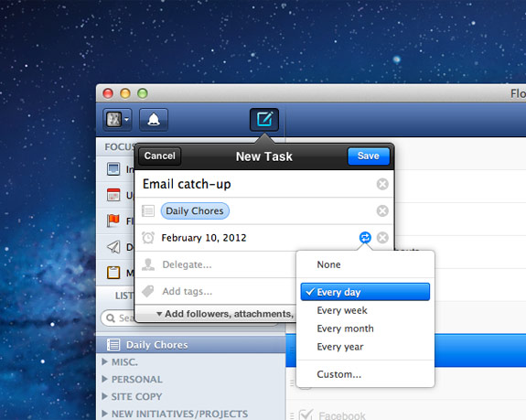Image resolution: width=526 pixels, height=420 pixels.
Task: Click the new task compose icon
Action: [x=264, y=120]
